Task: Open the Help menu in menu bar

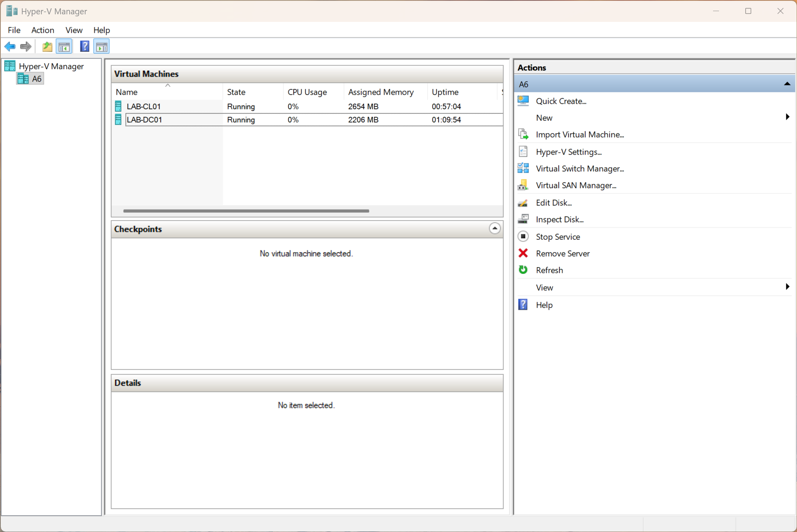Action: click(101, 30)
